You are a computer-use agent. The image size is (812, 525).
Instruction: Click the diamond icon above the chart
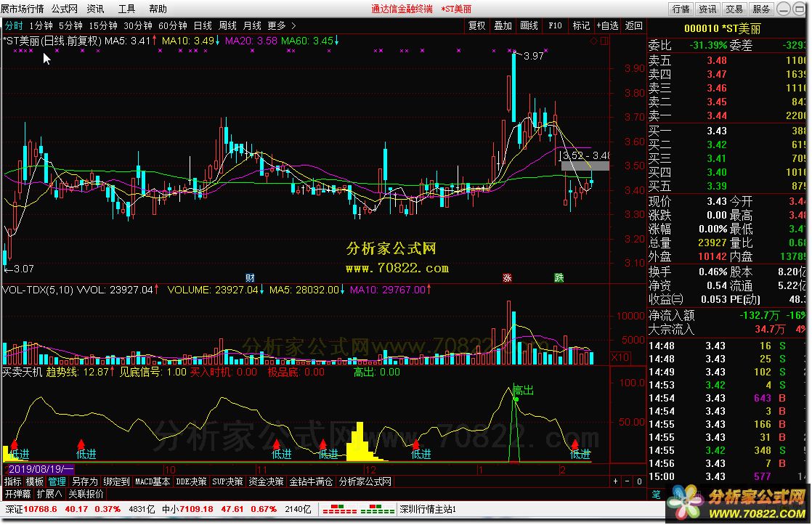[594, 41]
